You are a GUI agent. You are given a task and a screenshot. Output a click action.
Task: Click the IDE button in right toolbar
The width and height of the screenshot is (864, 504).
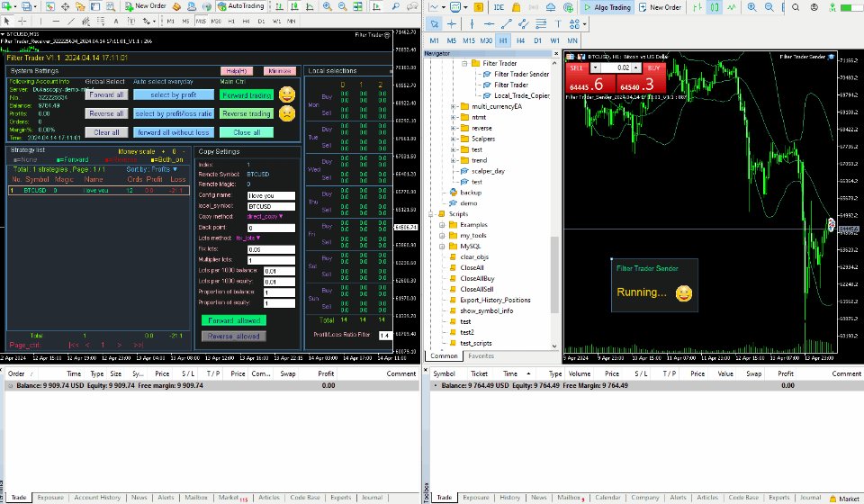(x=499, y=7)
